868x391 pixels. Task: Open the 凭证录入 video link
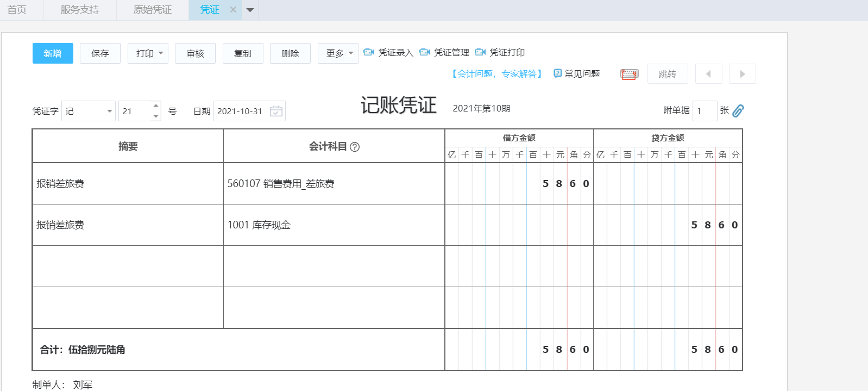coord(396,52)
